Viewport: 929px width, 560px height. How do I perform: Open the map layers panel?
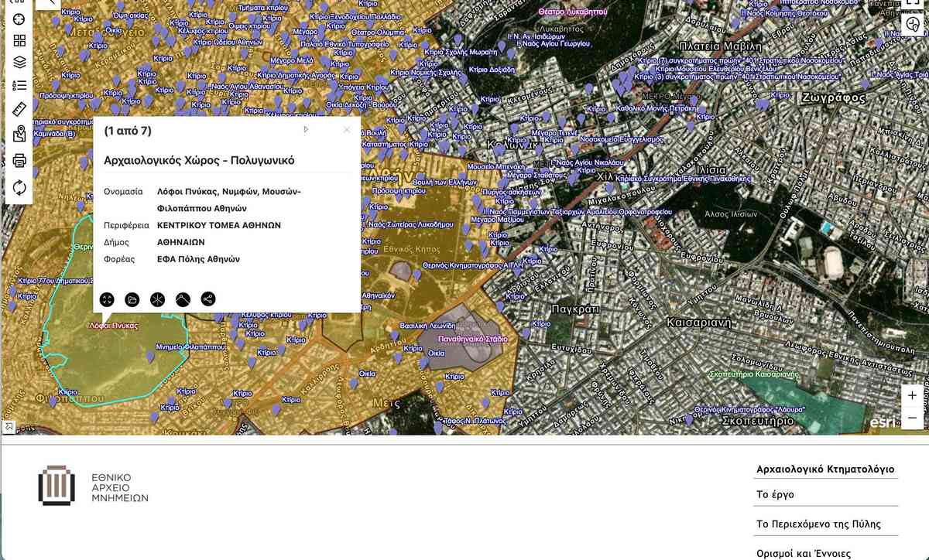coord(19,62)
